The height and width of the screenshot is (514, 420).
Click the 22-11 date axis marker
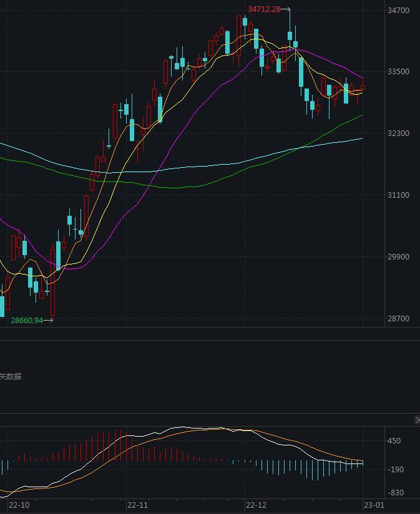137,505
